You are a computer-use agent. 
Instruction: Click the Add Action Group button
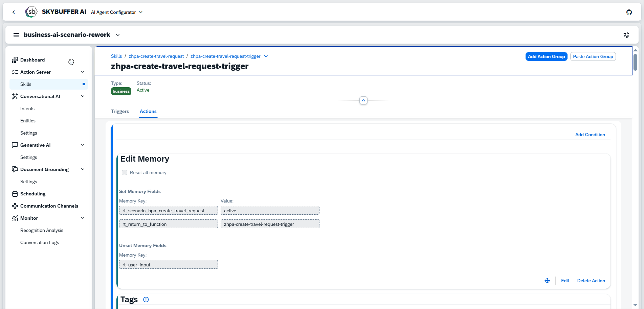click(x=546, y=56)
